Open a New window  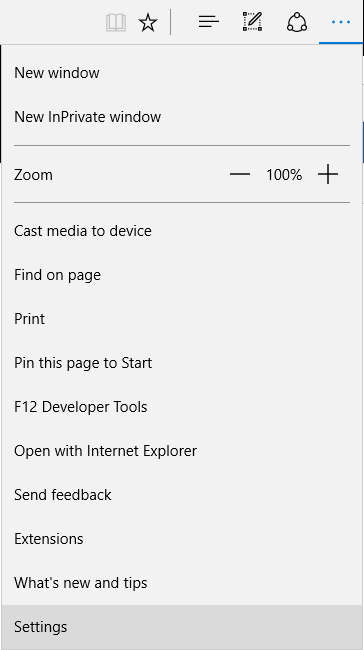[182, 73]
